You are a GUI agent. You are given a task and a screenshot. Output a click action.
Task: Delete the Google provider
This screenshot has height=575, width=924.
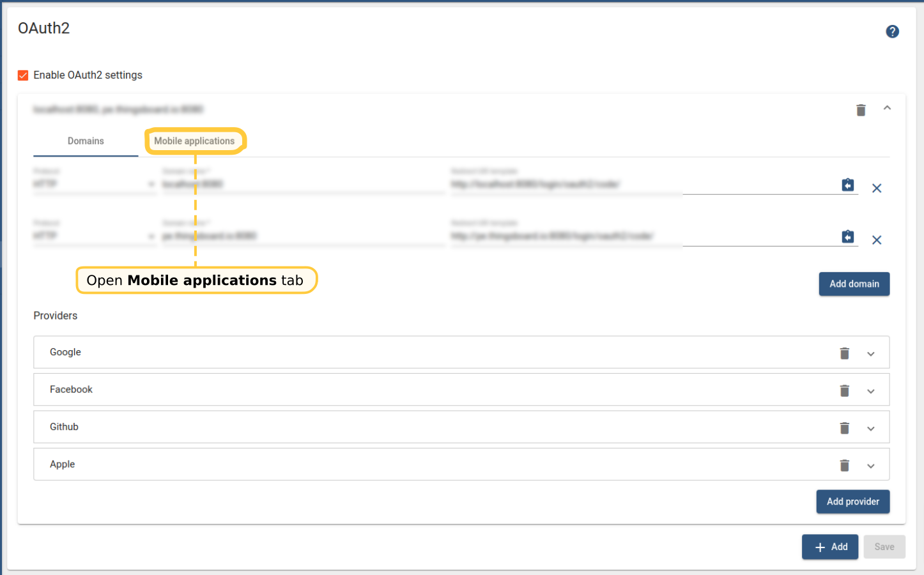click(x=844, y=353)
